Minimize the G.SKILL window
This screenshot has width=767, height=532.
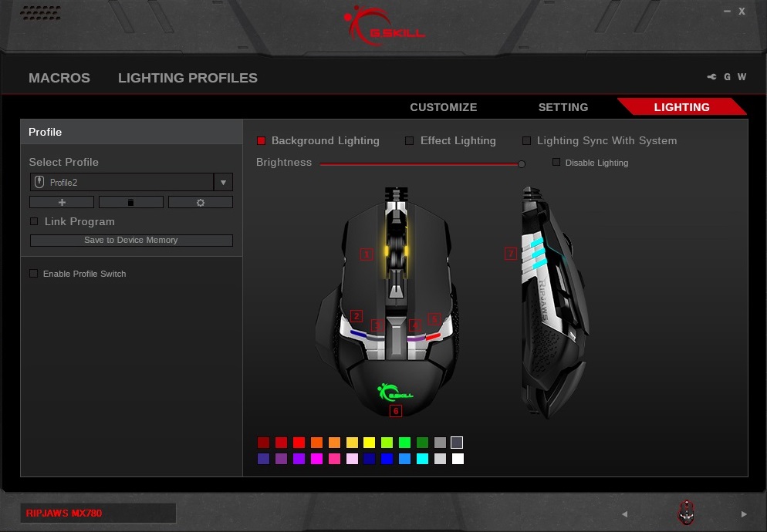pos(728,12)
